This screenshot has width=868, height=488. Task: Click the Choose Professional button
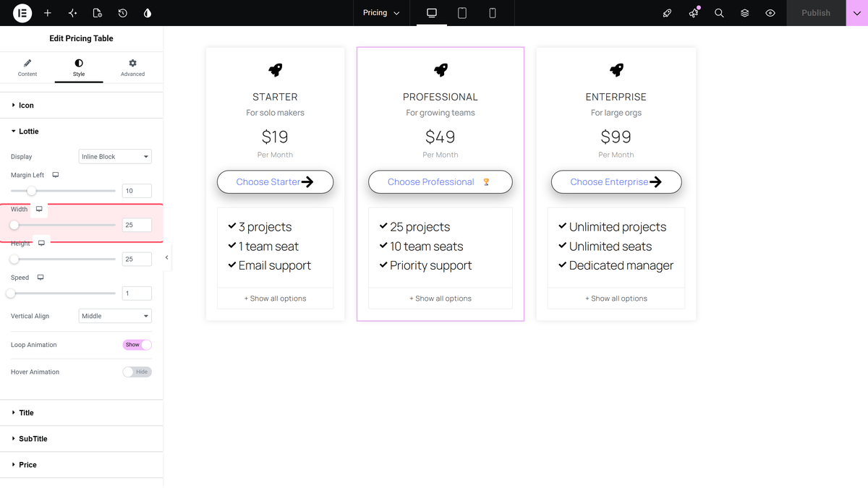click(441, 182)
